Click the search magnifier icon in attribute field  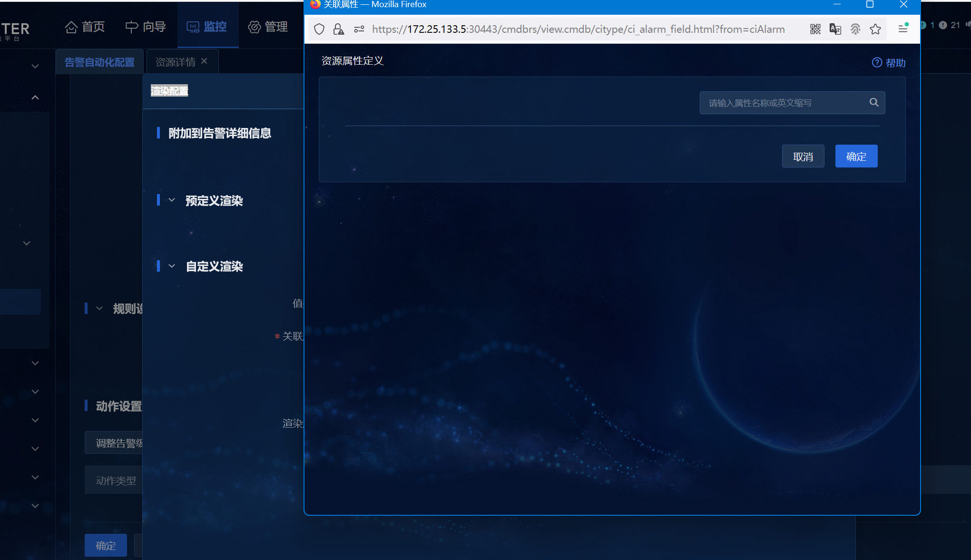click(874, 102)
